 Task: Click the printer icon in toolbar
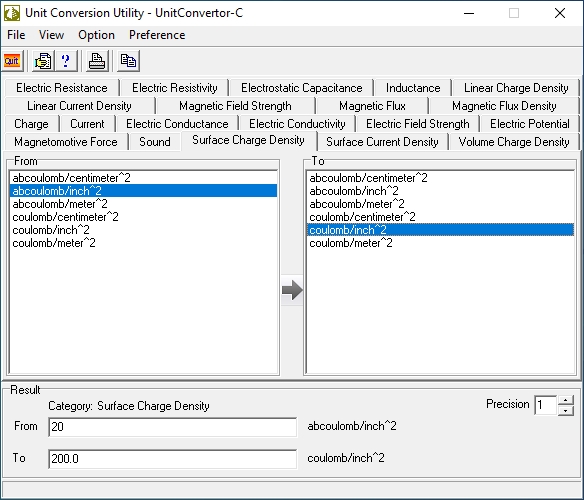(x=97, y=61)
